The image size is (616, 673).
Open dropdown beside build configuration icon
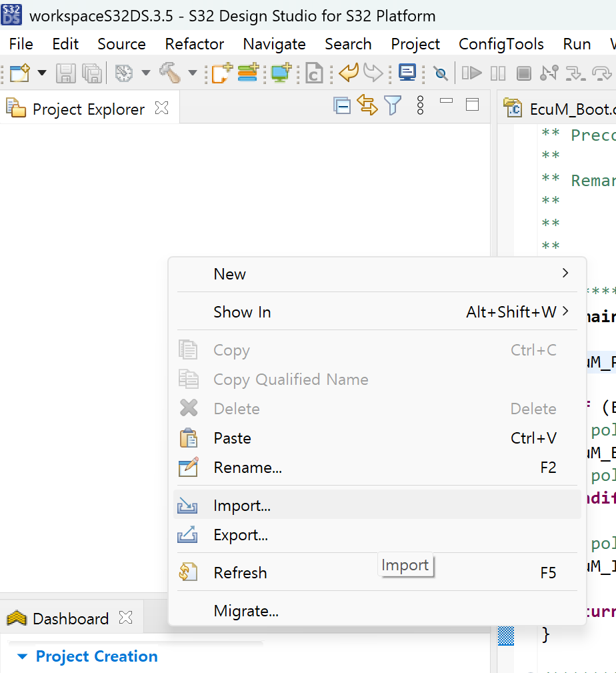(146, 73)
